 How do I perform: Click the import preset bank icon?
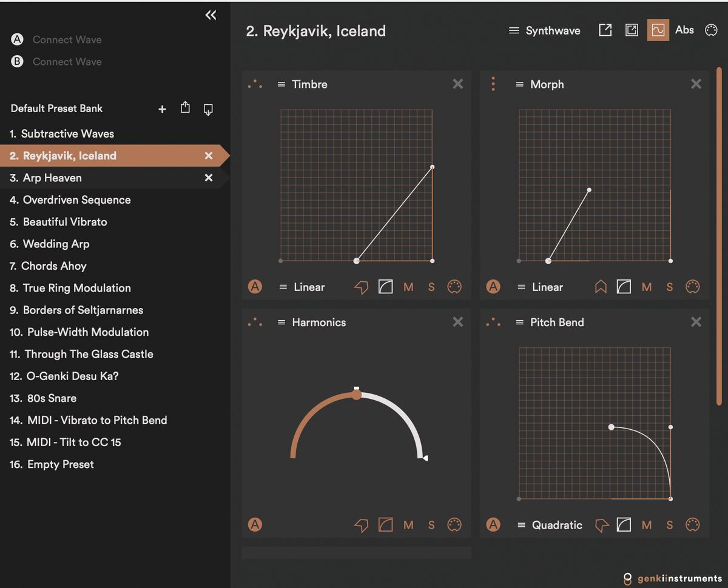pyautogui.click(x=208, y=109)
